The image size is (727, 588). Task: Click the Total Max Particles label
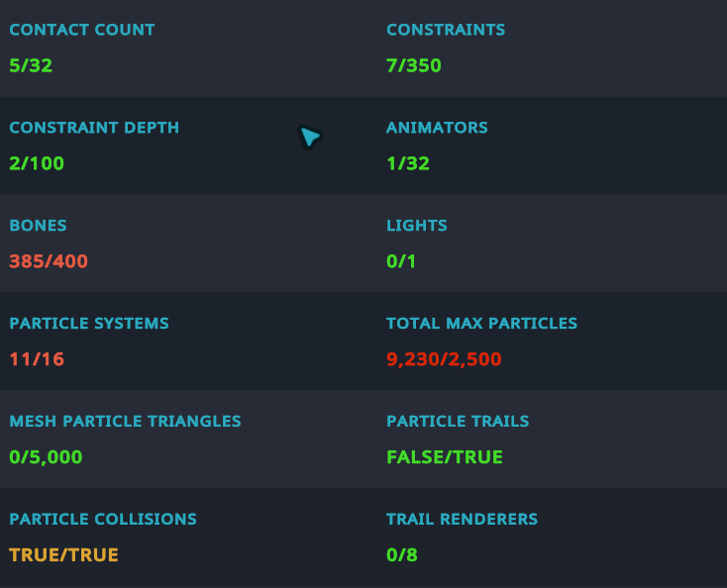click(481, 324)
